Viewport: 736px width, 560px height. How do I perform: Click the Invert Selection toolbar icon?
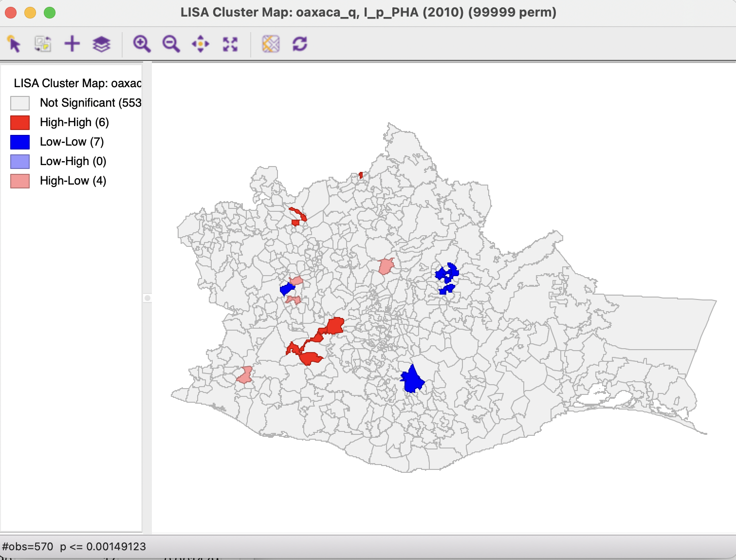[43, 44]
